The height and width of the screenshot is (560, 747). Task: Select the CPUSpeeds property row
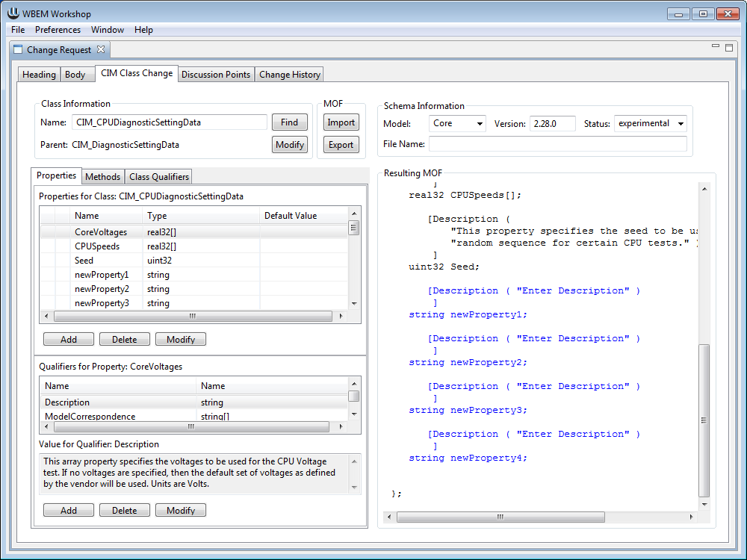194,246
